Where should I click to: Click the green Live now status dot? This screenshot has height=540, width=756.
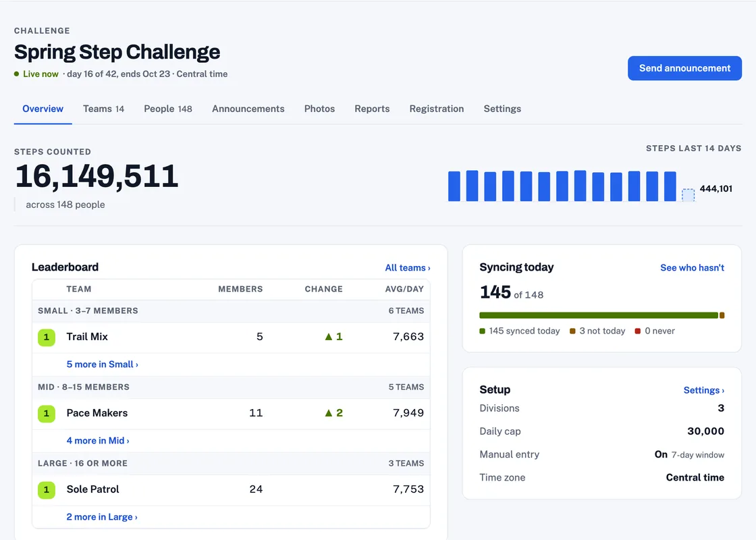click(x=16, y=74)
